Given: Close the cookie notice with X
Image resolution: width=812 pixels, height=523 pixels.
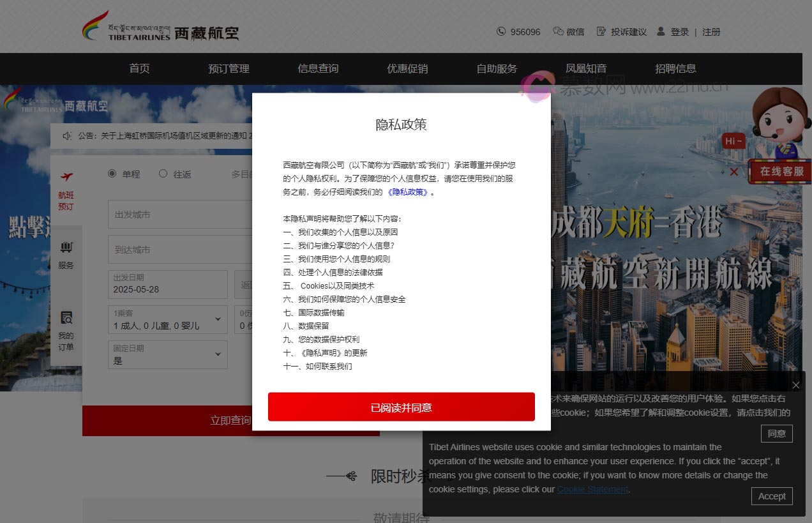Looking at the screenshot, I should (795, 385).
